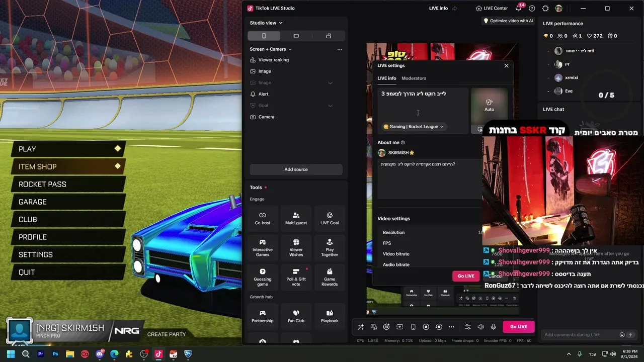Viewport: 644px width, 362px height.
Task: Open the LIVE Goal tool
Action: (330, 218)
